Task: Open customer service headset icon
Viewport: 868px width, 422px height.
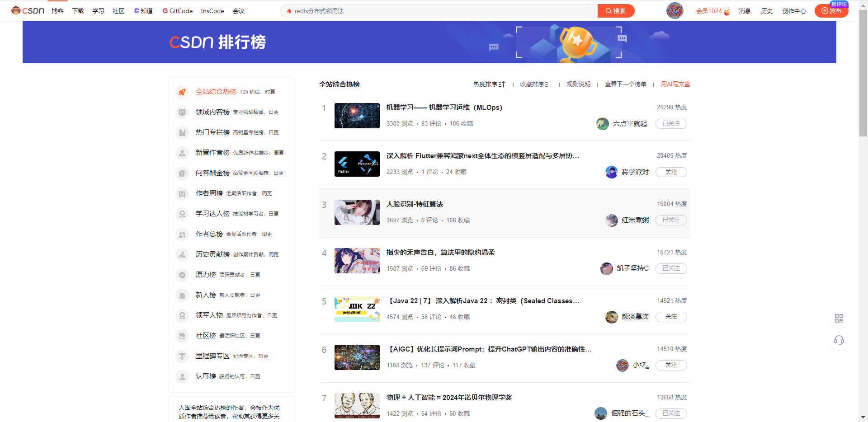Action: 839,340
